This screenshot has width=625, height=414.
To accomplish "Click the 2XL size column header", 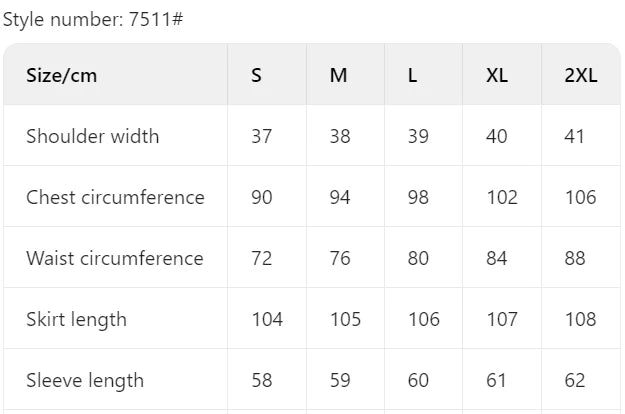I will [581, 75].
